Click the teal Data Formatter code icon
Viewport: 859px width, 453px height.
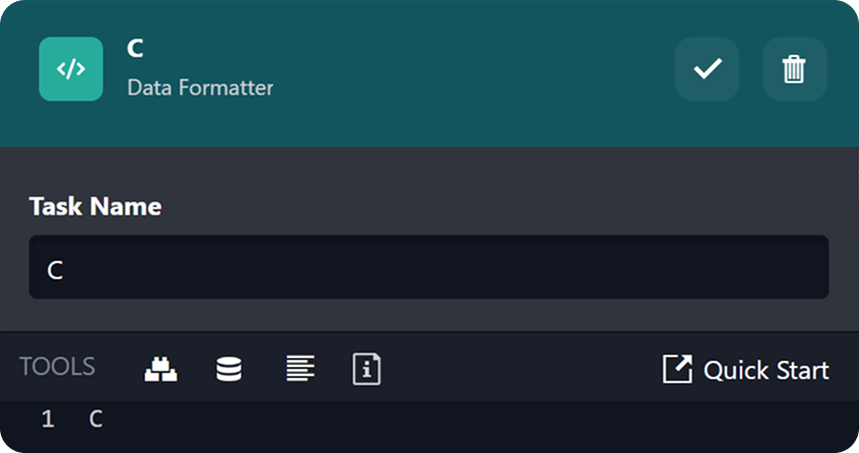70,69
